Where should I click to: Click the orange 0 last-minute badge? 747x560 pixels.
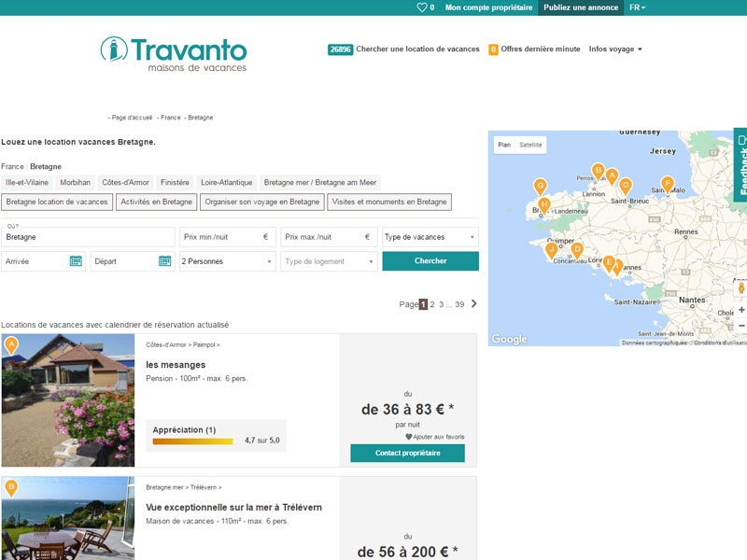(x=493, y=49)
